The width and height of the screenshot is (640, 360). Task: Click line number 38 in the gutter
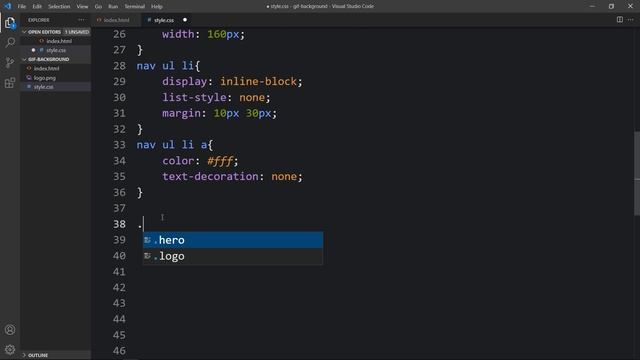119,224
